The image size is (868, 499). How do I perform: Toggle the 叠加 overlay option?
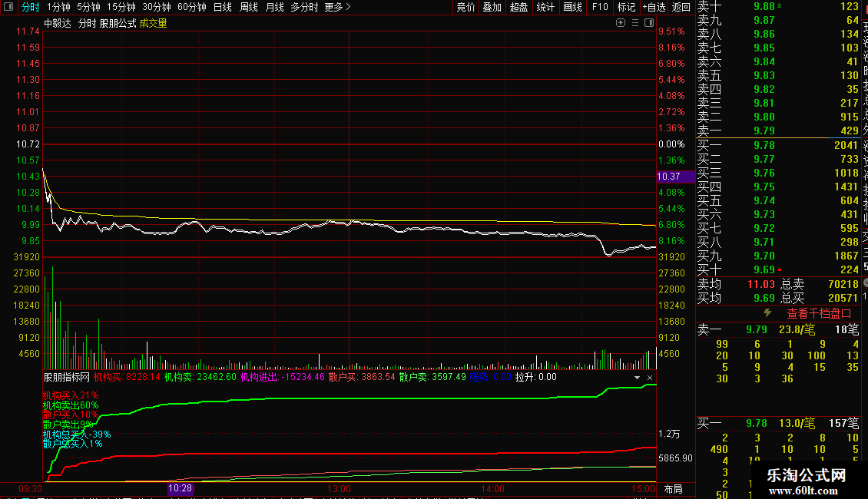(492, 7)
